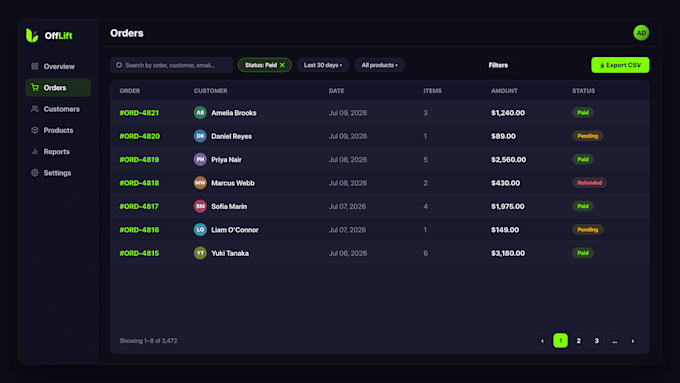Viewport: 680px width, 383px height.
Task: Click the Reports bar chart icon
Action: (35, 151)
